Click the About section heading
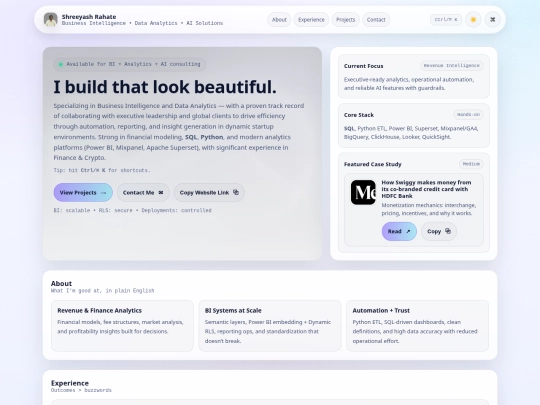 point(61,283)
